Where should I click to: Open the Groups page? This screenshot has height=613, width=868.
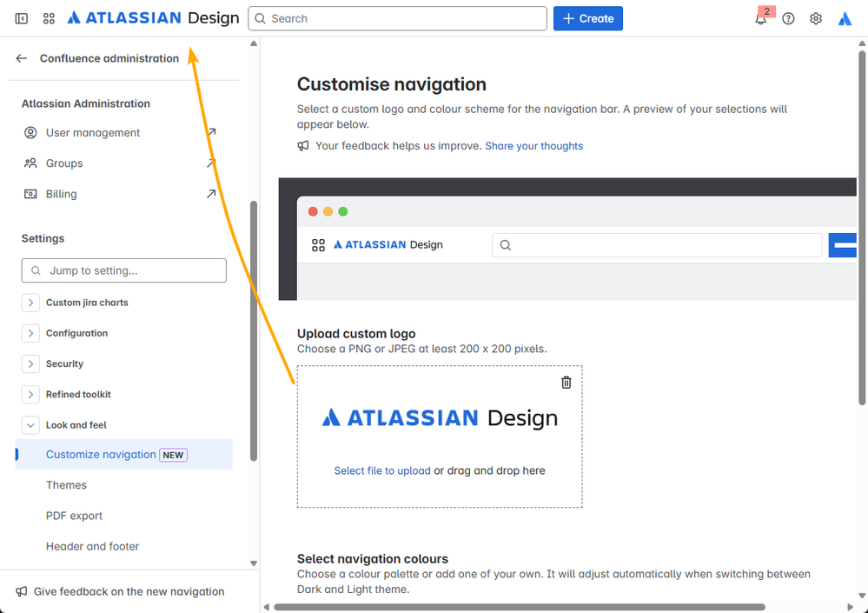point(64,163)
